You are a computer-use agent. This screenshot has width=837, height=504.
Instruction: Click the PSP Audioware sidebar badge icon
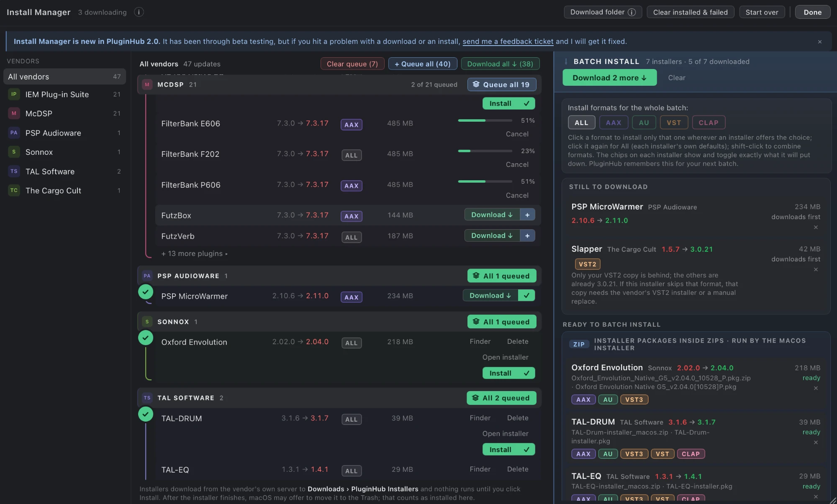tap(14, 133)
